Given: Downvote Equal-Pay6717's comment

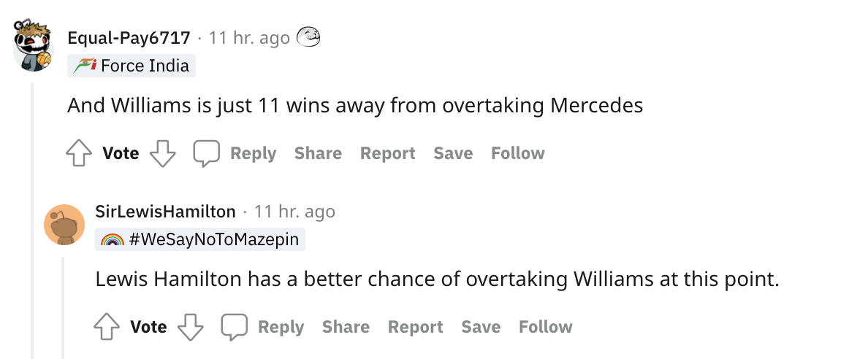Looking at the screenshot, I should tap(163, 153).
